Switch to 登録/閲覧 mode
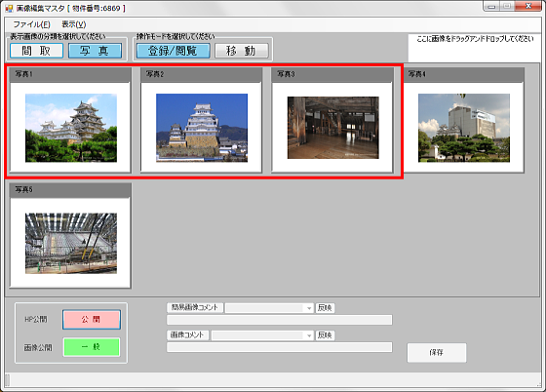Image resolution: width=546 pixels, height=392 pixels. point(174,51)
